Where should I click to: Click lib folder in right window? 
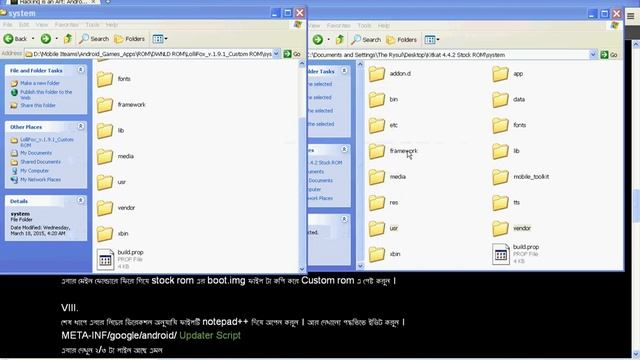click(x=506, y=151)
